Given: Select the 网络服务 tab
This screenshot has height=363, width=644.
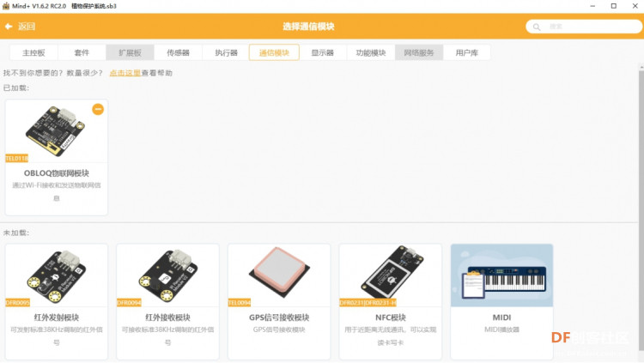Looking at the screenshot, I should 419,52.
